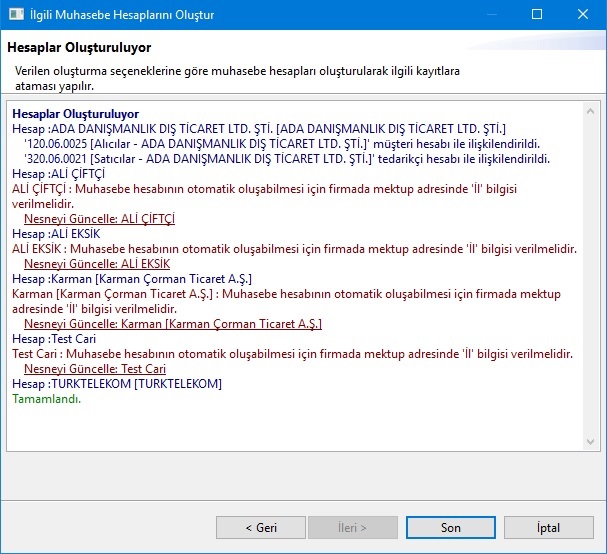The image size is (607, 554).
Task: Maximize the wizard window
Action: click(536, 15)
